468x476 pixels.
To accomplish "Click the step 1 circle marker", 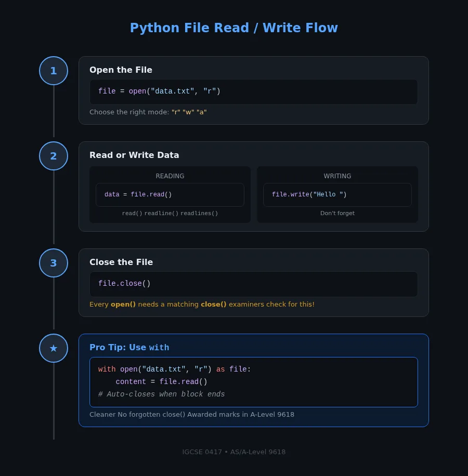I will coord(54,71).
